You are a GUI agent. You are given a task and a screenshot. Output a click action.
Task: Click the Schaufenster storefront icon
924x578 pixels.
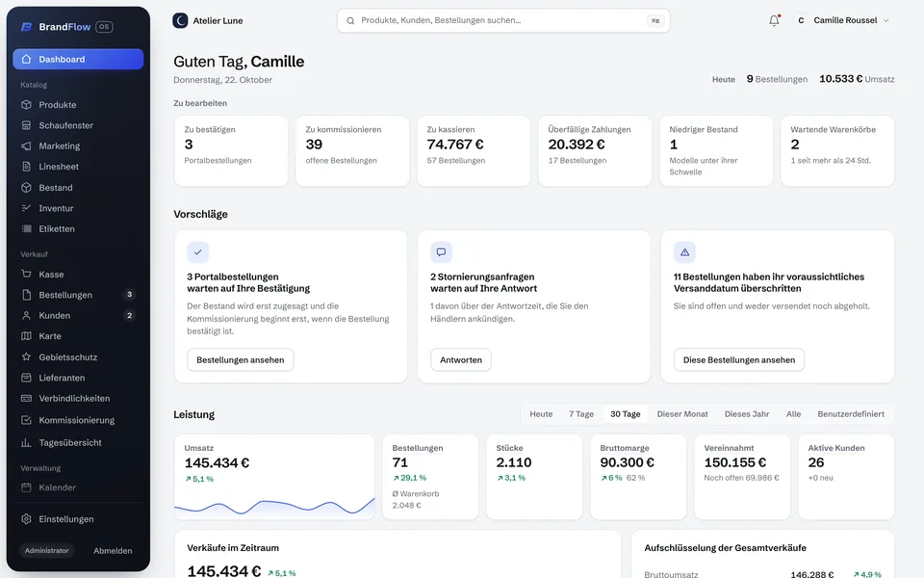point(26,125)
